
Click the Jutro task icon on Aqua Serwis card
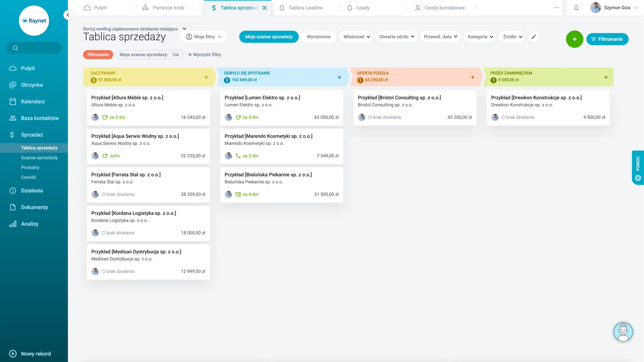pos(105,156)
